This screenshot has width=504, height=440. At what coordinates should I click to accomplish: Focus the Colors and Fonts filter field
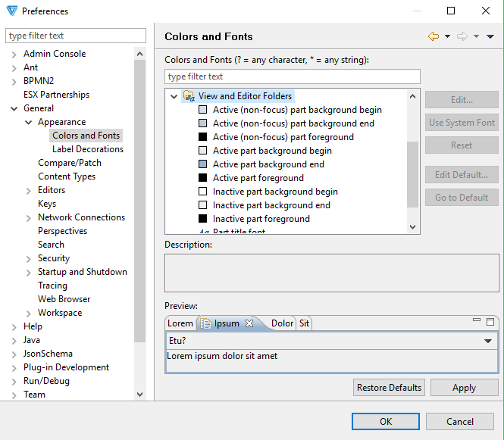point(292,76)
